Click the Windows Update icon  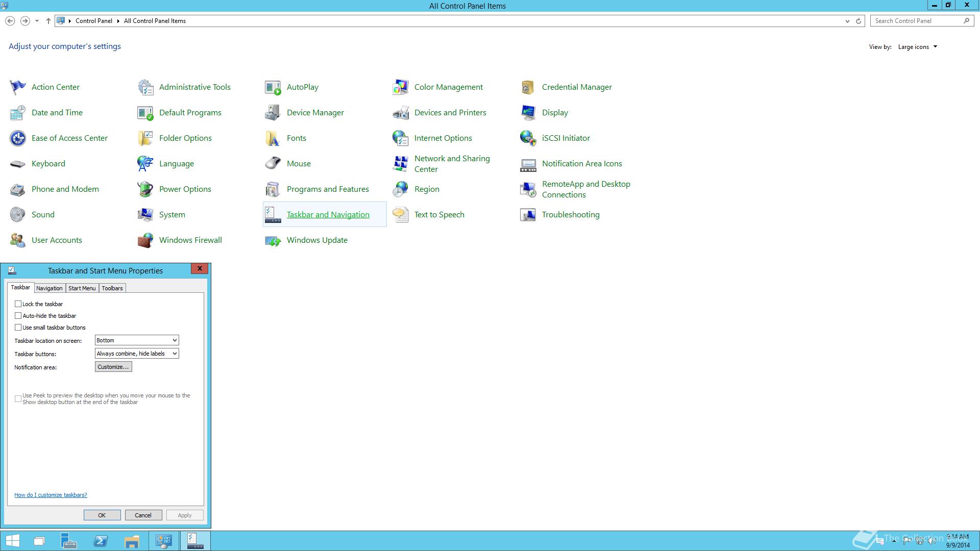(273, 240)
